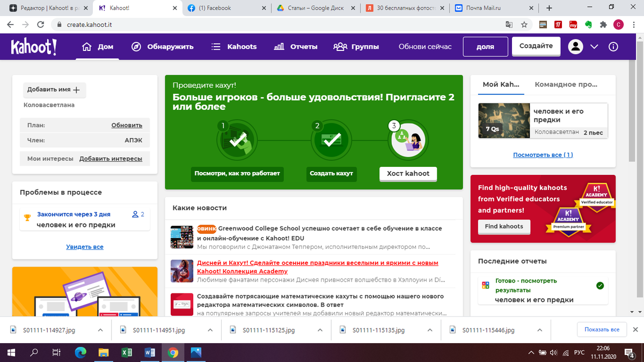This screenshot has width=644, height=362.
Task: Expand options for S01111-115135.jpg download
Action: coord(430,330)
